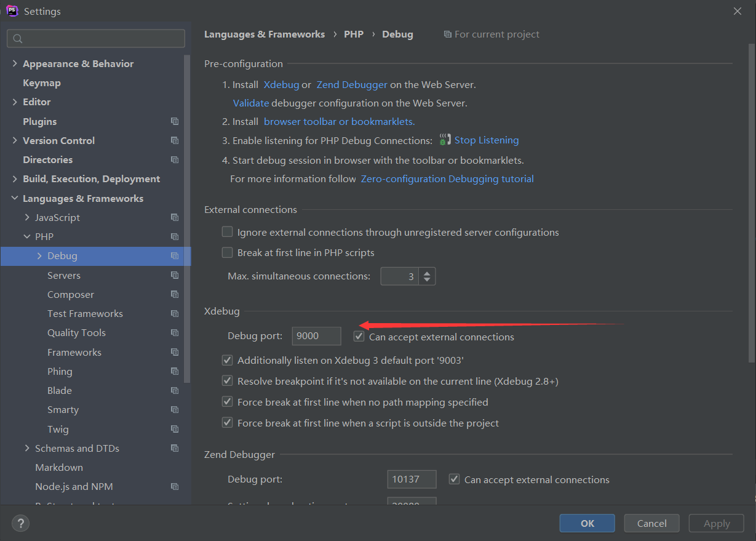Click the Zend Debugger port field showing 10137
The height and width of the screenshot is (541, 756).
[x=412, y=479]
